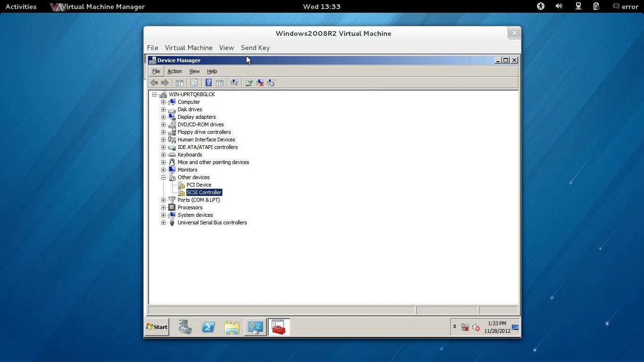Open the VM window's Virtual Machine menu
The width and height of the screenshot is (644, 362).
click(189, 48)
